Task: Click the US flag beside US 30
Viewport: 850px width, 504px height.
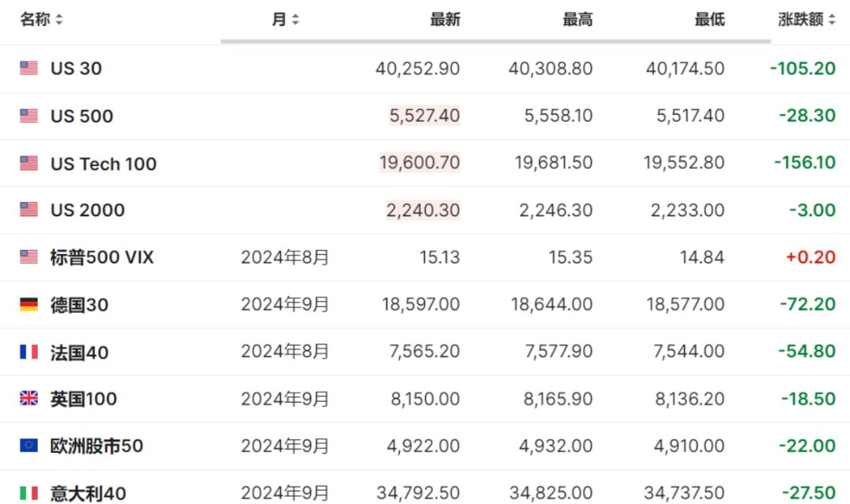Action: (x=29, y=68)
